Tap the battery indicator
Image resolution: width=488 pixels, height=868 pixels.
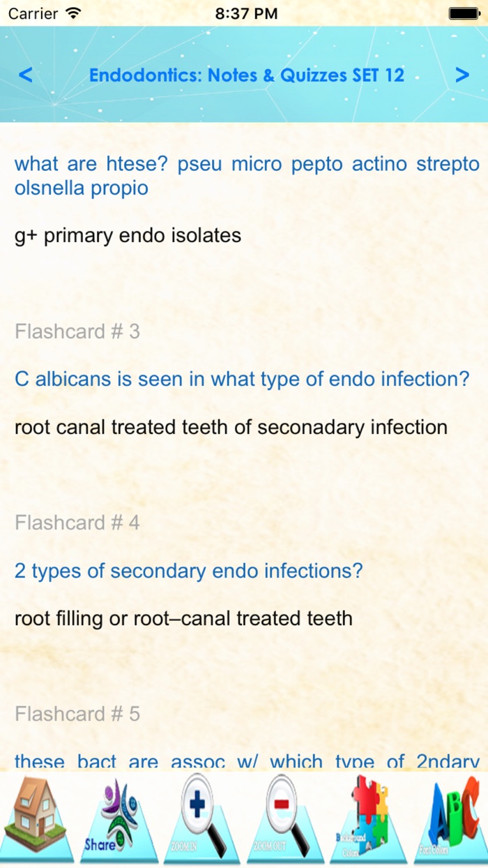coord(463,13)
